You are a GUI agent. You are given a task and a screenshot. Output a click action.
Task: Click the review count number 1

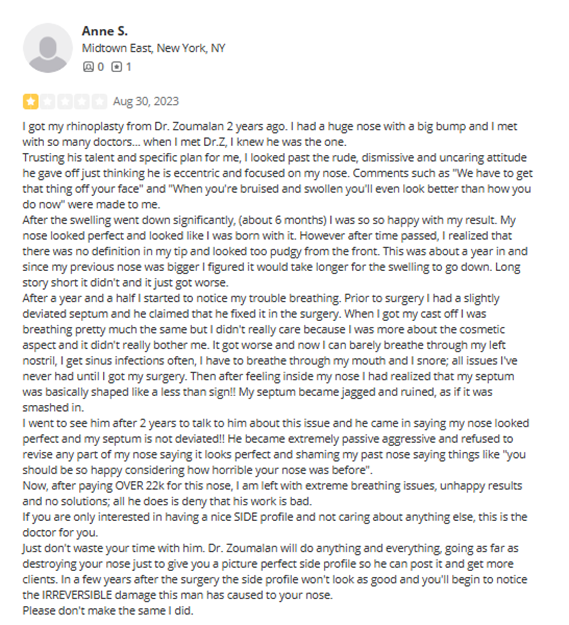pyautogui.click(x=128, y=67)
